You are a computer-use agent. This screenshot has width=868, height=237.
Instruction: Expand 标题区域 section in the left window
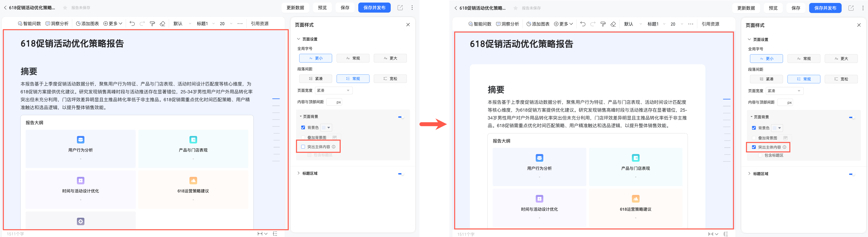[x=298, y=173]
